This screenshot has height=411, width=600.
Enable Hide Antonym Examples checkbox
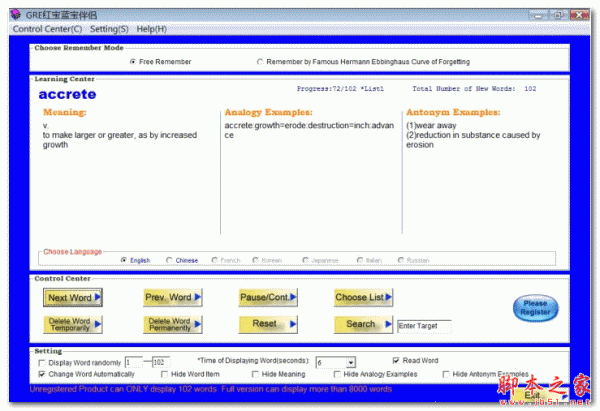(446, 374)
